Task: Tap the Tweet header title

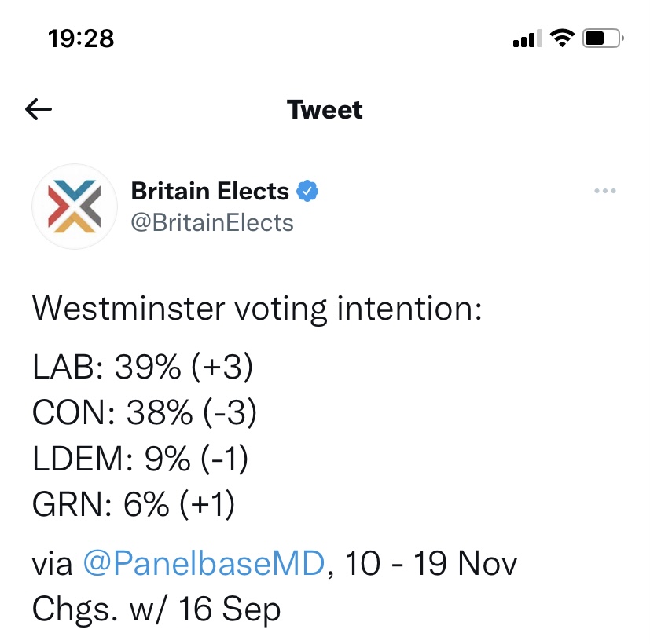Action: tap(325, 110)
